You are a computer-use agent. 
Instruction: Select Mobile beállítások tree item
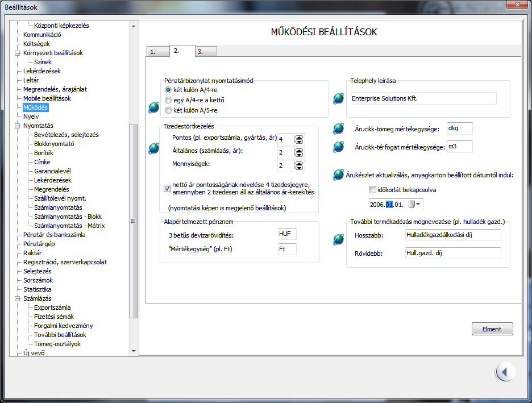(x=47, y=98)
